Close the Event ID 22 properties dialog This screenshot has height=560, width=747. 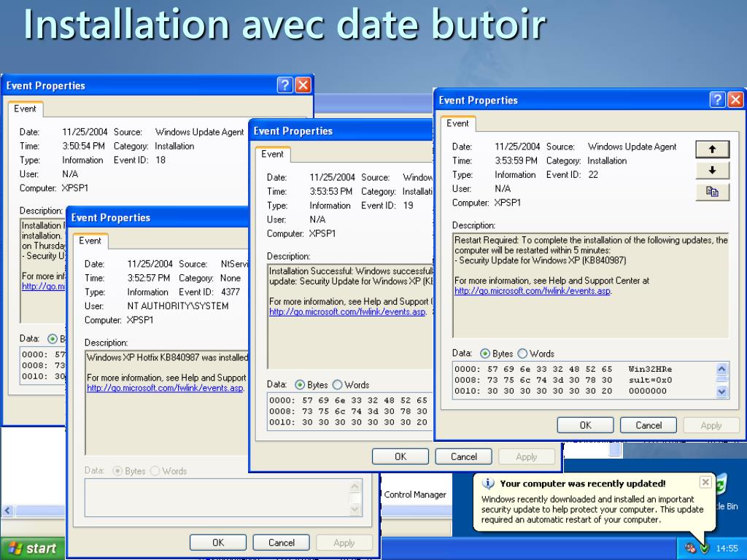click(x=735, y=99)
